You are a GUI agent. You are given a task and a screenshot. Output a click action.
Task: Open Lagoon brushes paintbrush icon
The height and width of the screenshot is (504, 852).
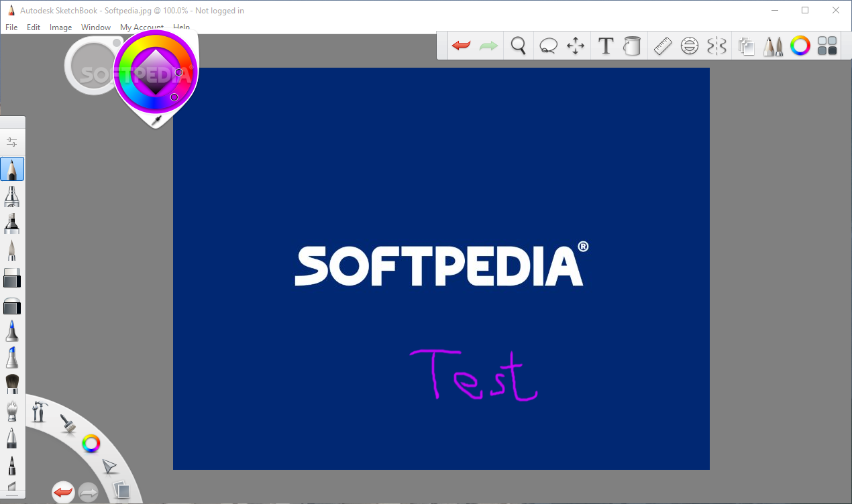pyautogui.click(x=67, y=423)
